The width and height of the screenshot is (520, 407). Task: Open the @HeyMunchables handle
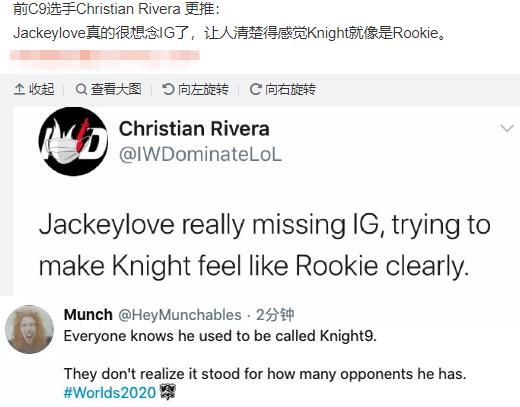coord(180,315)
